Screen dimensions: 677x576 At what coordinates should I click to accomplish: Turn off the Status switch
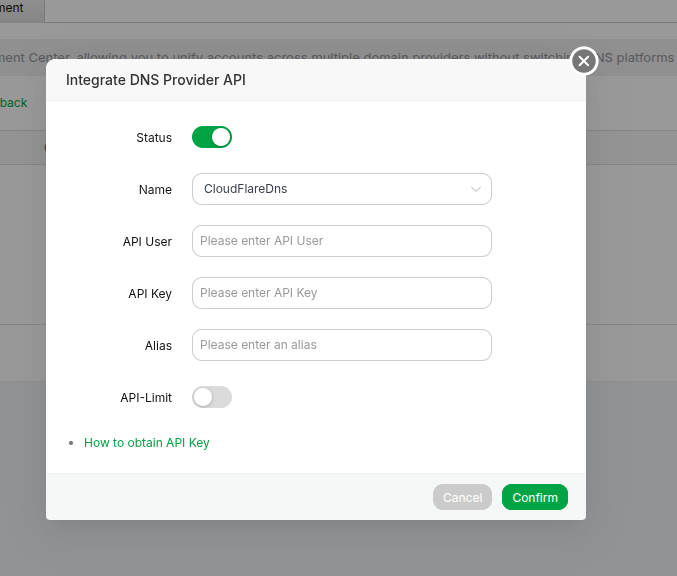click(212, 137)
